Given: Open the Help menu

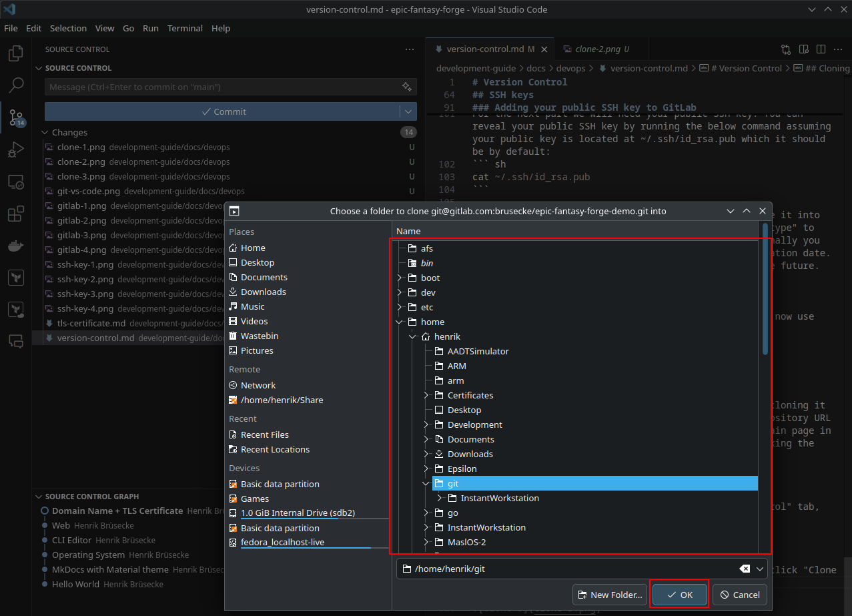Looking at the screenshot, I should point(221,28).
